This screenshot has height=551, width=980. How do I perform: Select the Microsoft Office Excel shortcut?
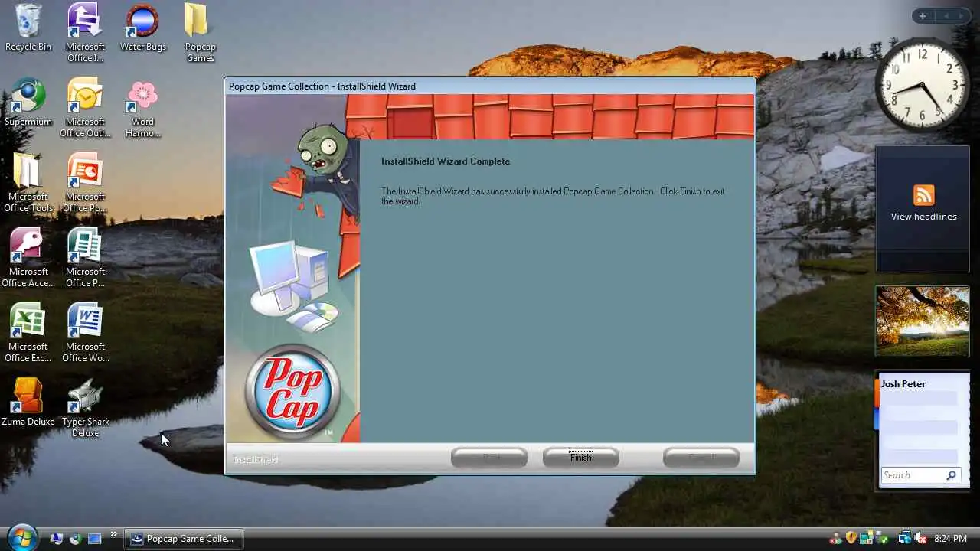pyautogui.click(x=28, y=332)
